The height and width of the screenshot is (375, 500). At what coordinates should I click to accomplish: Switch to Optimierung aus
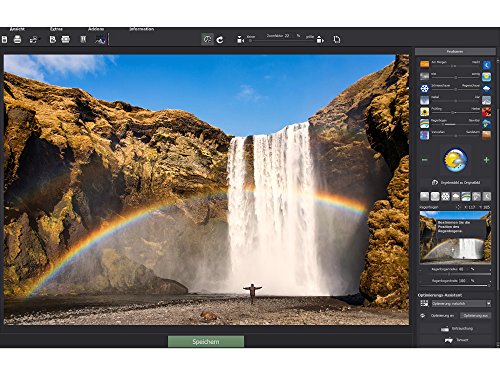pos(476,315)
